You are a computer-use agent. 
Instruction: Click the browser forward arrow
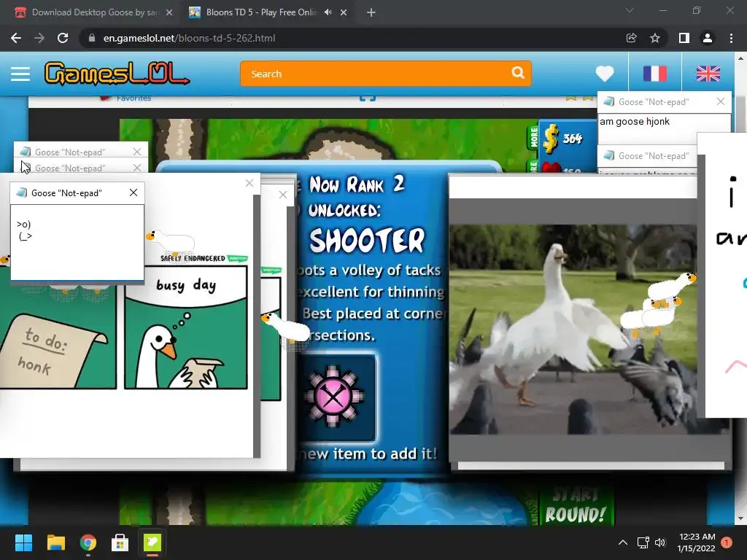(39, 38)
